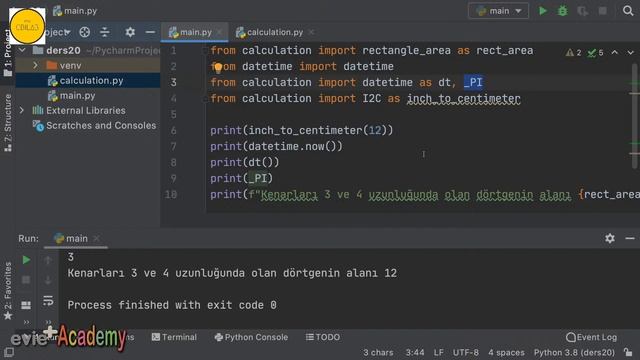Toggle soft-wrap in Run console
The width and height of the screenshot is (640, 360).
[x=48, y=301]
